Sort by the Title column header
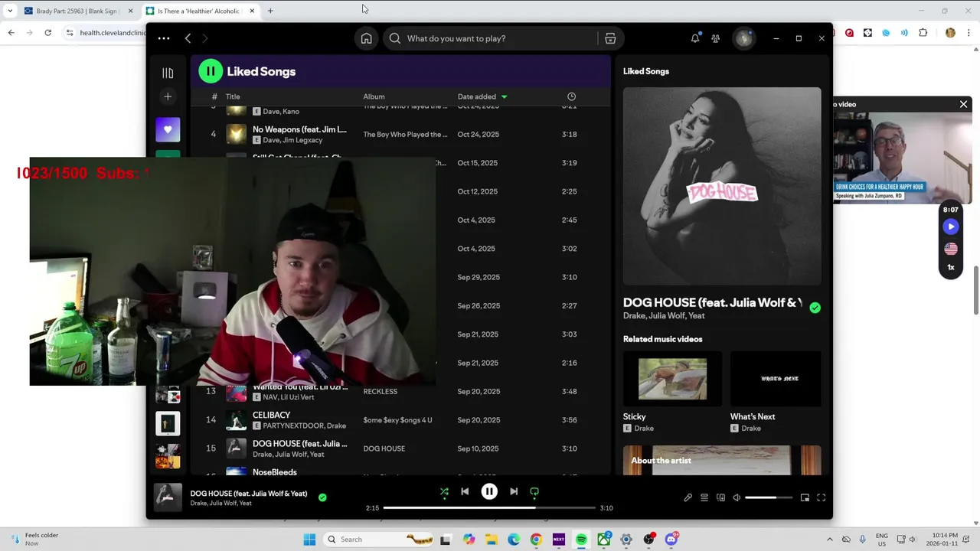 [233, 96]
